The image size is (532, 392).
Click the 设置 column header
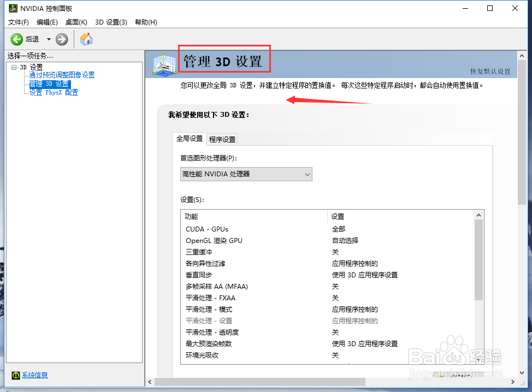(x=400, y=216)
